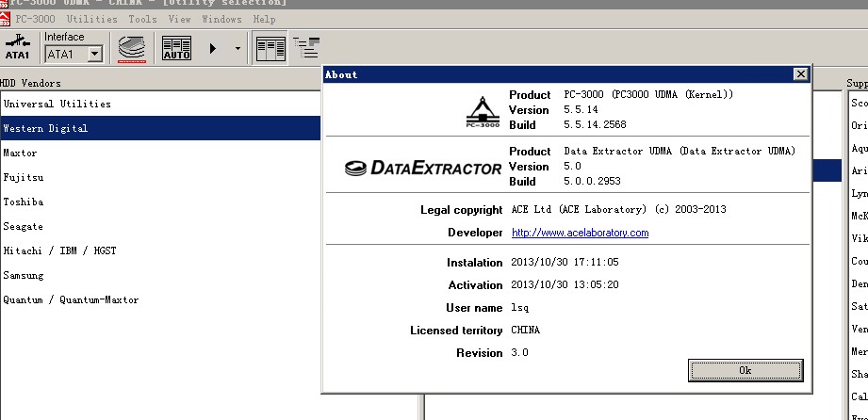Click the red disk platters icon
The image size is (868, 420).
(132, 49)
